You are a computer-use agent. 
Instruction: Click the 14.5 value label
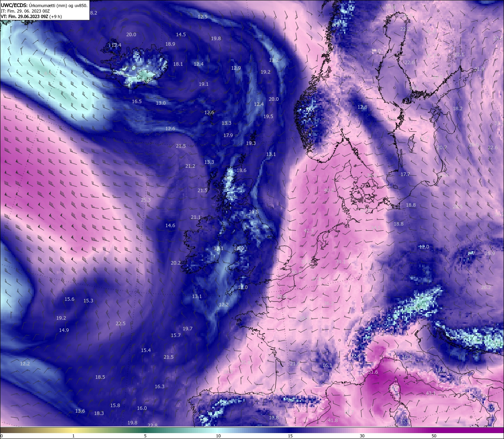pyautogui.click(x=181, y=35)
